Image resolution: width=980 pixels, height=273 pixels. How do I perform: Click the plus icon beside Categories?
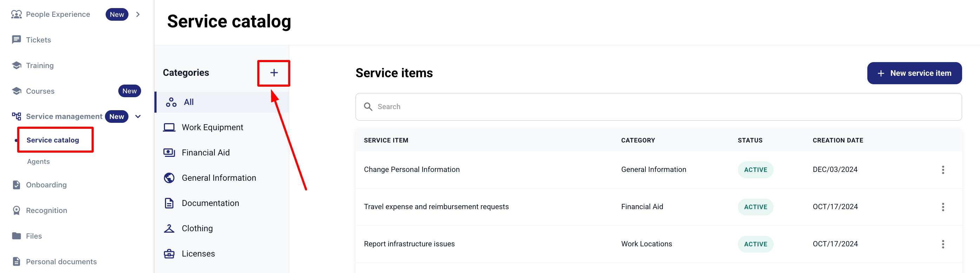[x=273, y=73]
